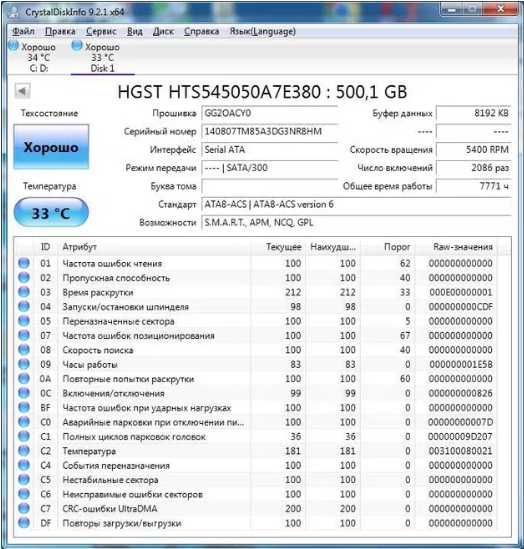Click status icon of attribute C6

tap(24, 494)
